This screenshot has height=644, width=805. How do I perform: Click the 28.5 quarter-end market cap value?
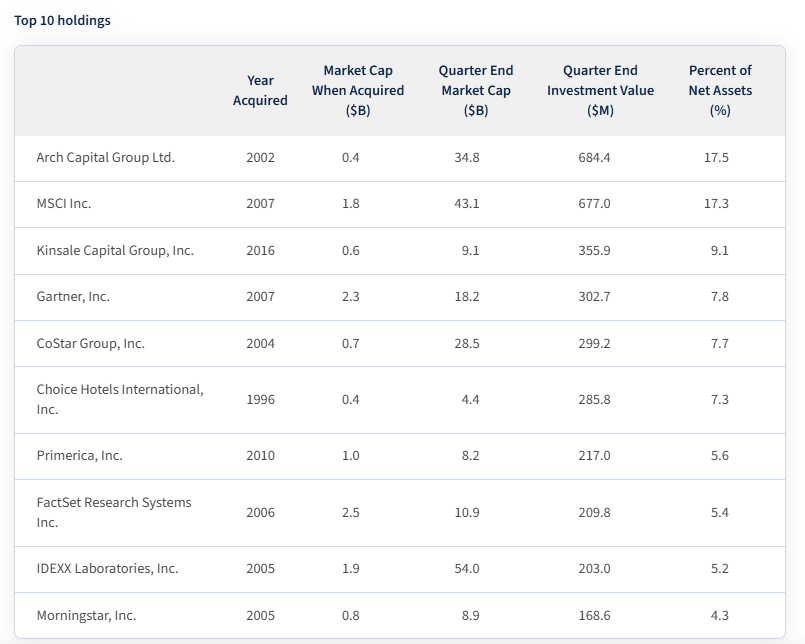tap(467, 344)
